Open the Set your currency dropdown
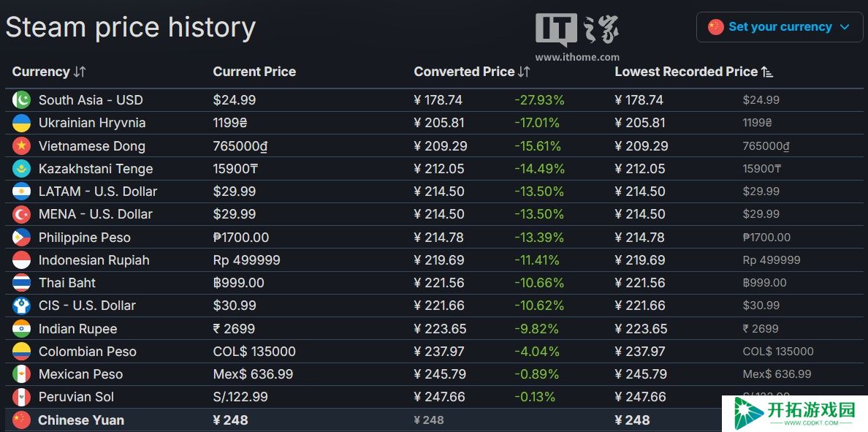Image resolution: width=868 pixels, height=432 pixels. pyautogui.click(x=780, y=27)
